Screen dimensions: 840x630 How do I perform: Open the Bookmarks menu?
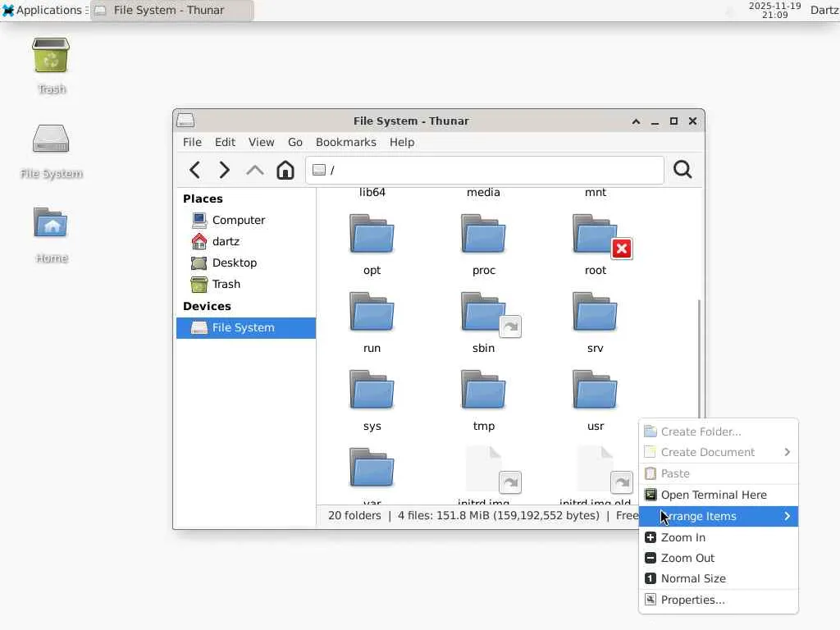click(346, 142)
